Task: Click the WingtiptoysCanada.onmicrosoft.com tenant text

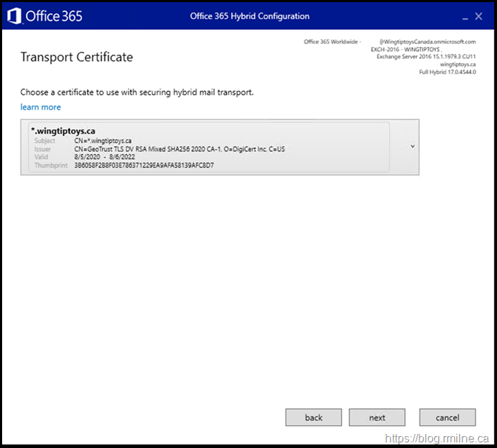Action: coord(427,42)
